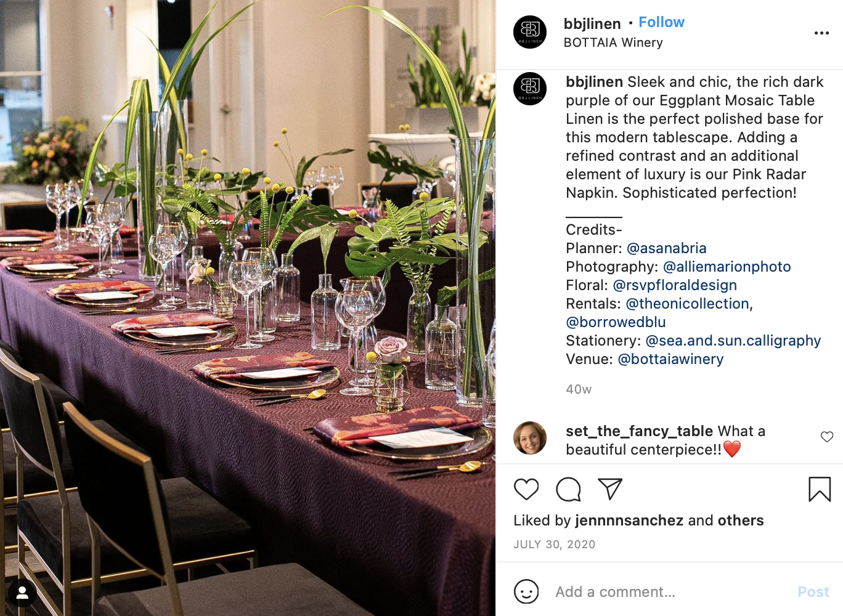Open emoji picker smiley icon
This screenshot has height=616, width=843.
click(x=526, y=592)
